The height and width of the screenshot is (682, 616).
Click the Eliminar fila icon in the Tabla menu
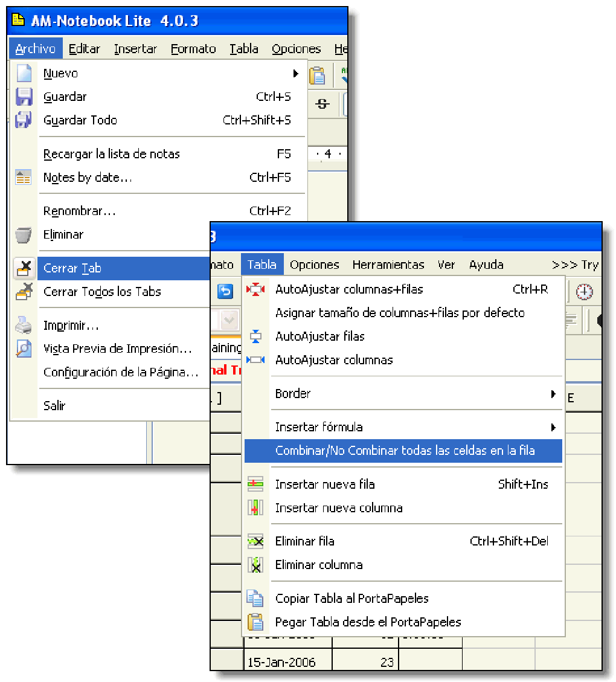pyautogui.click(x=256, y=541)
